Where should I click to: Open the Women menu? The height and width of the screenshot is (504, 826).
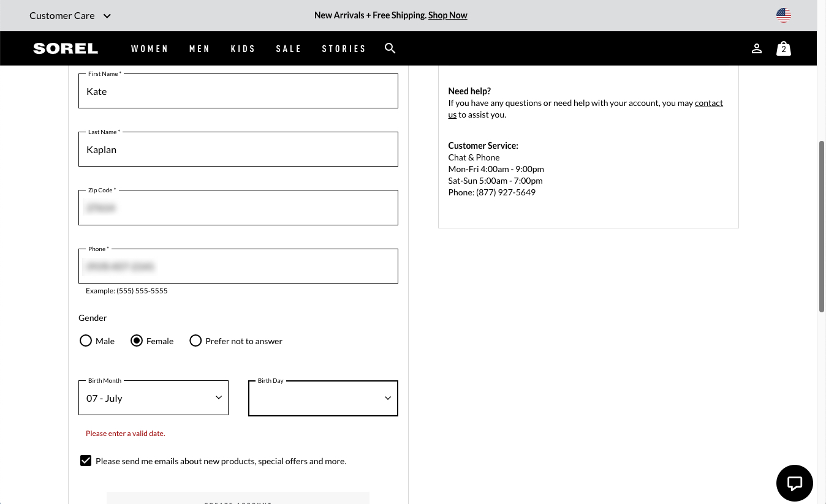pyautogui.click(x=150, y=48)
